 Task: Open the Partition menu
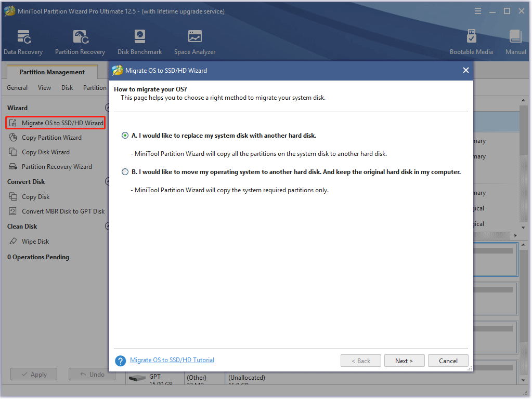point(95,88)
